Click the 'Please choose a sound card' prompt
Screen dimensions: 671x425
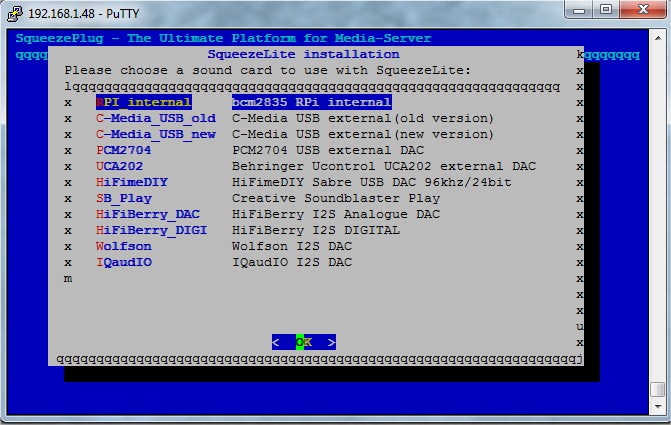click(x=267, y=70)
